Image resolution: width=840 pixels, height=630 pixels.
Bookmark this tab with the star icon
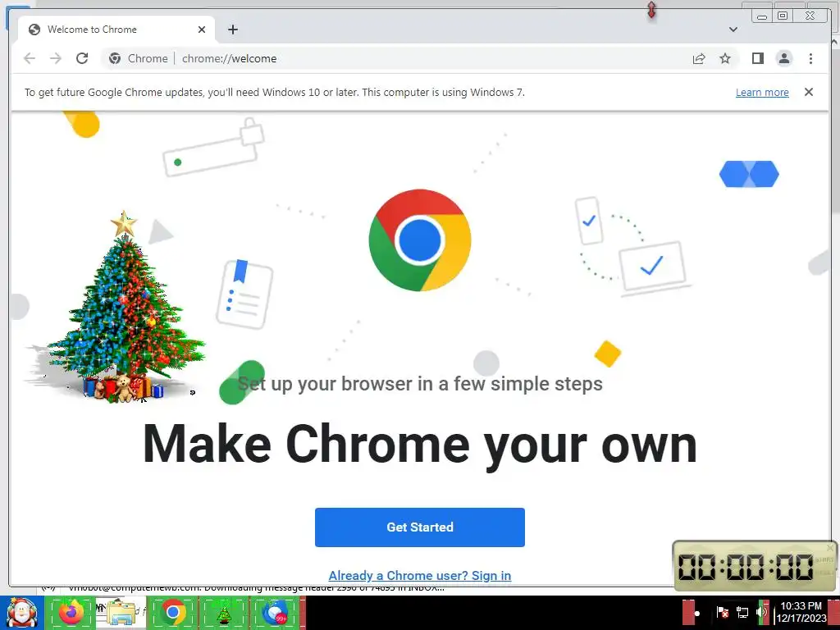725,58
